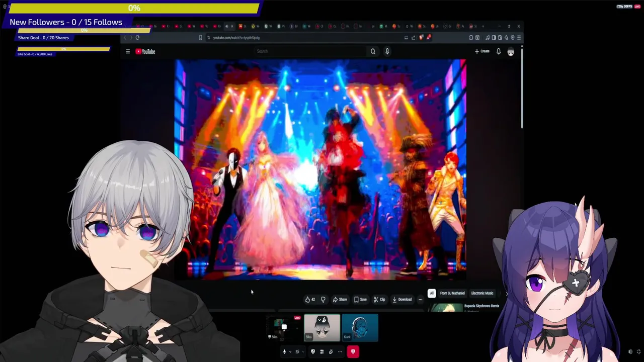Select Silas's LIVE stream preview tile
The image size is (644, 362).
[284, 328]
